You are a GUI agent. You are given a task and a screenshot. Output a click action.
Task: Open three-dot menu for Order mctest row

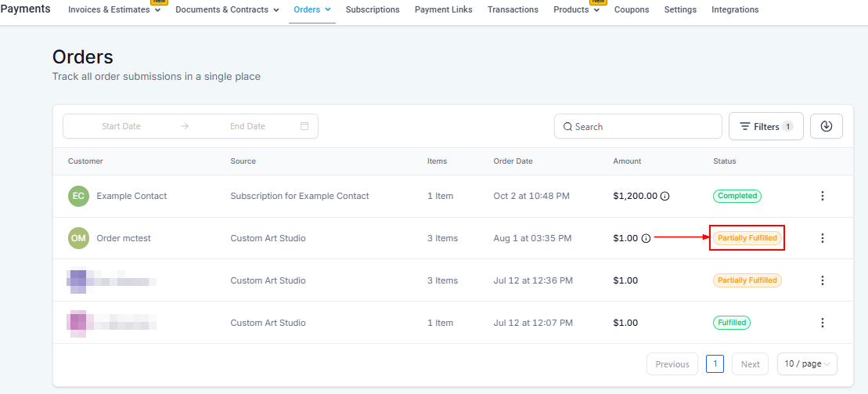tap(823, 238)
